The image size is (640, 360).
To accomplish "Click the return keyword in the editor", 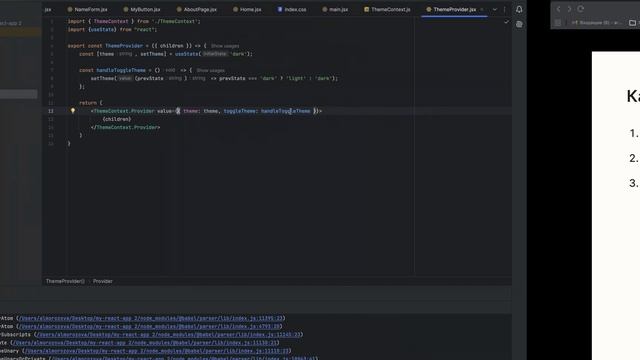I will point(88,103).
